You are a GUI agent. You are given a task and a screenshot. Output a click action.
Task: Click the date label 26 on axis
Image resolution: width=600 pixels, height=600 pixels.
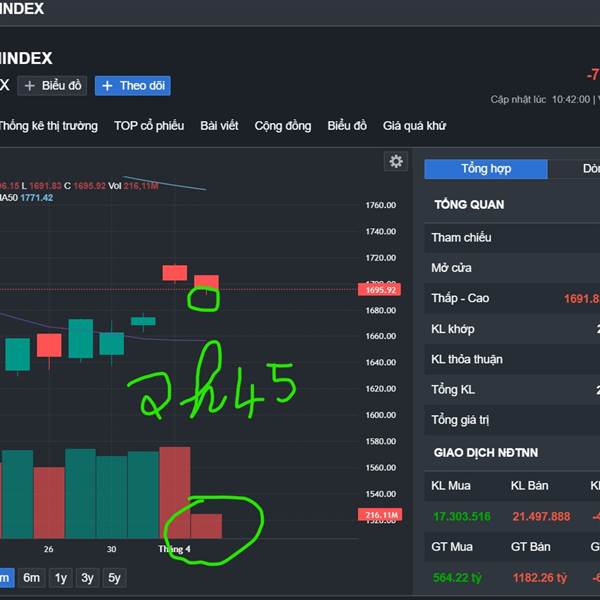49,549
